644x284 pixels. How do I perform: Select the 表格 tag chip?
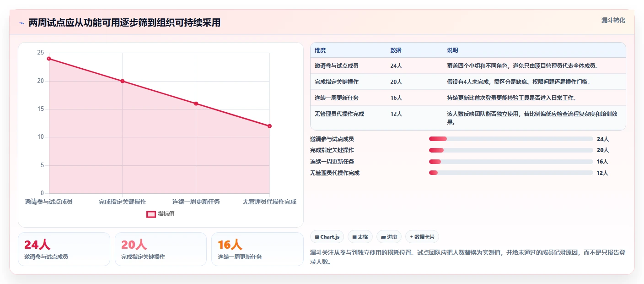[x=360, y=237]
